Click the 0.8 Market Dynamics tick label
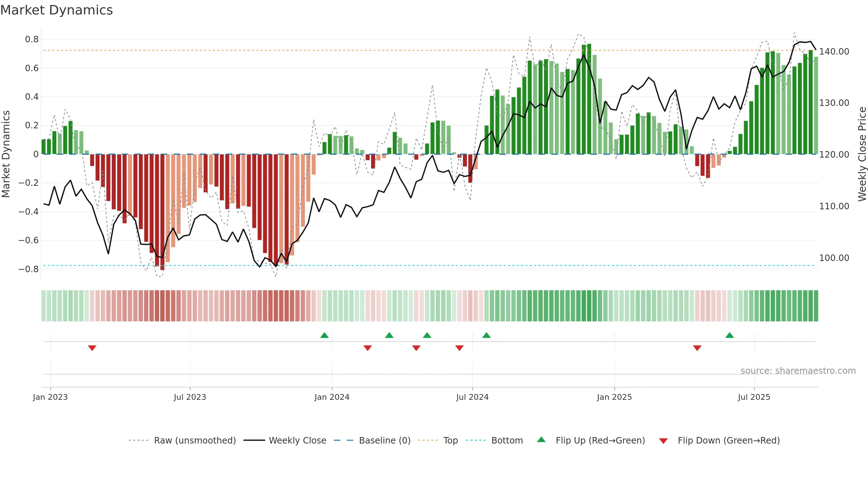This screenshot has width=868, height=488. point(32,39)
